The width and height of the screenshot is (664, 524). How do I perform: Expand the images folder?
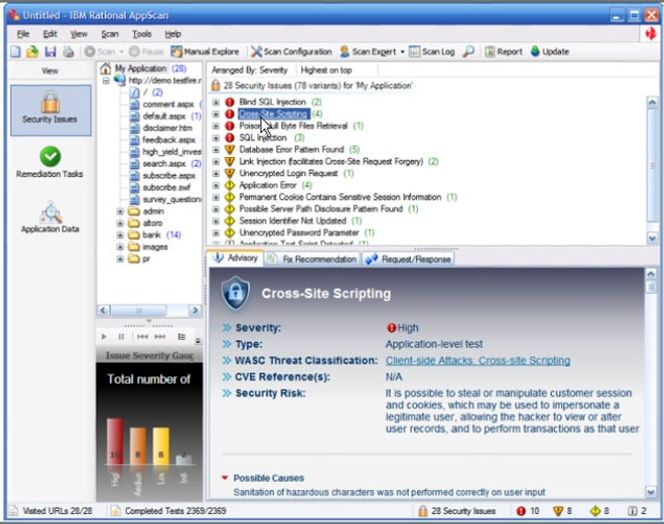[x=120, y=247]
